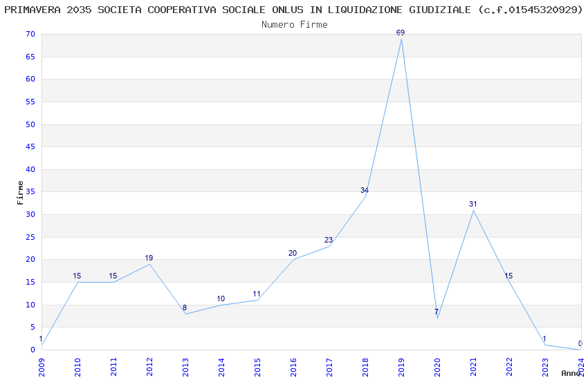Click the data label 31 above 2021
The image size is (588, 380).
point(473,204)
